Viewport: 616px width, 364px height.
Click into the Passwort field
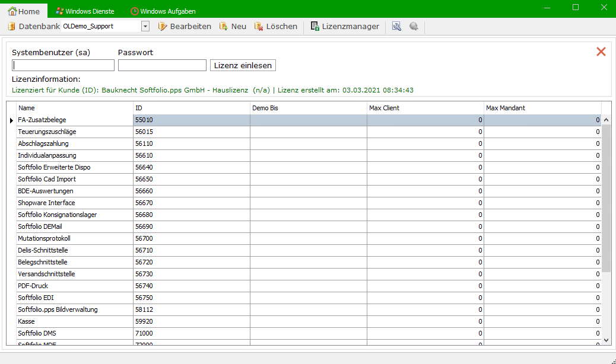(162, 65)
